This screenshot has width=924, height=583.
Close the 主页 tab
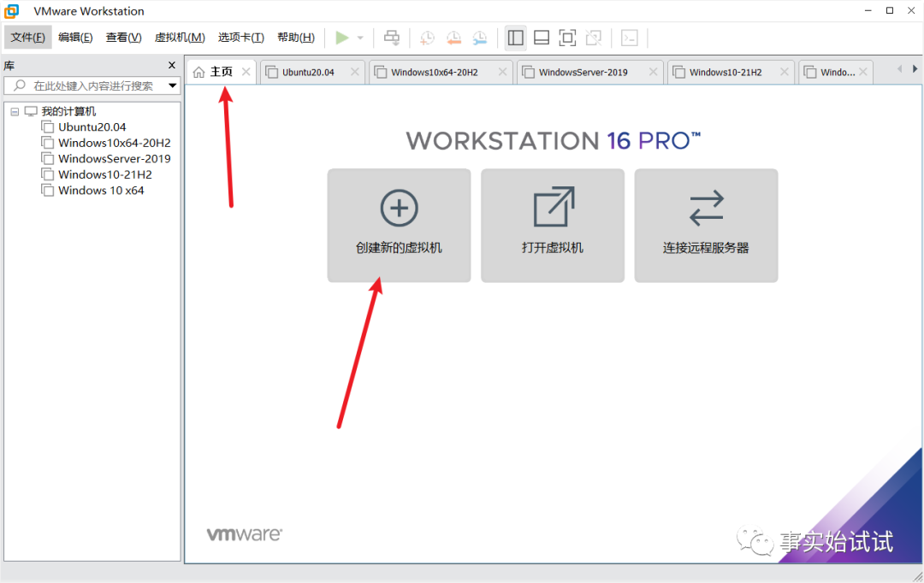click(x=246, y=72)
